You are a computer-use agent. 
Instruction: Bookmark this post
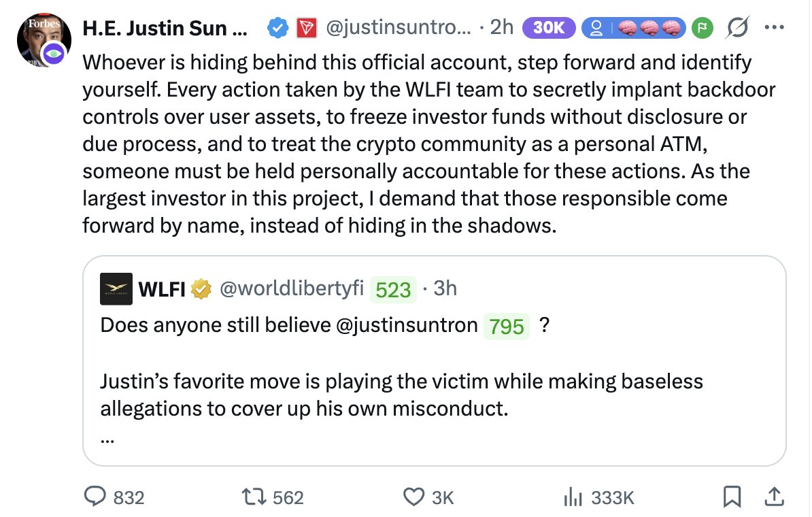[732, 497]
